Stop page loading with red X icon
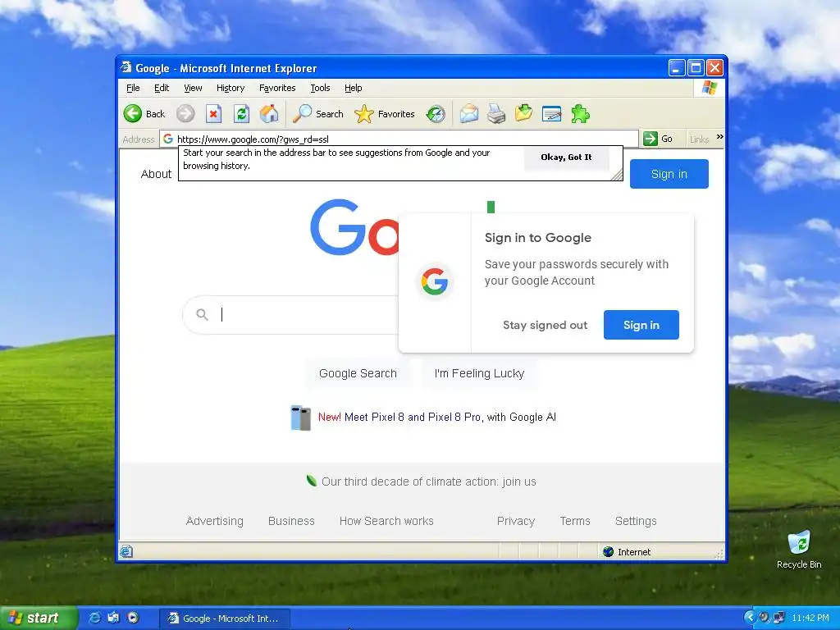This screenshot has width=840, height=630. (x=214, y=113)
